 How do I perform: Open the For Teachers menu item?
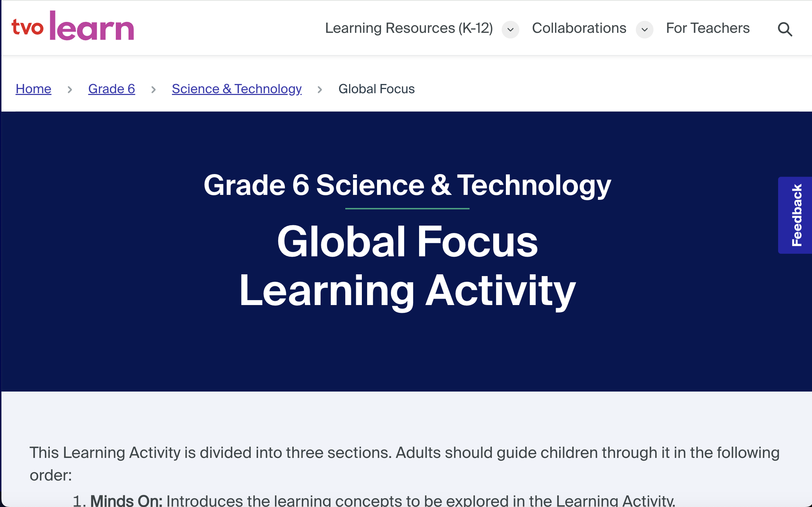[707, 28]
